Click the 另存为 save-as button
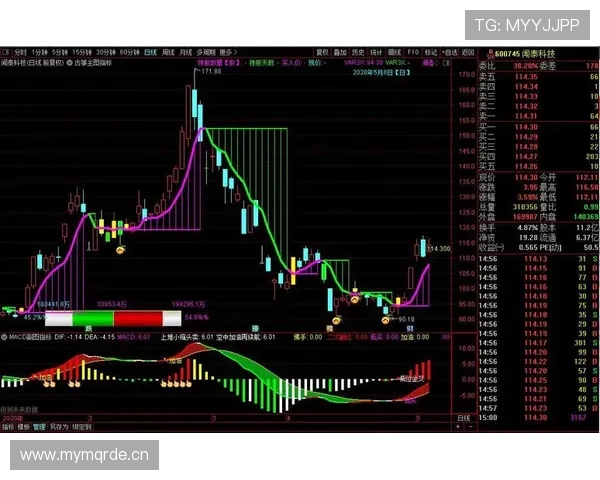This screenshot has height=480, width=600. (59, 426)
